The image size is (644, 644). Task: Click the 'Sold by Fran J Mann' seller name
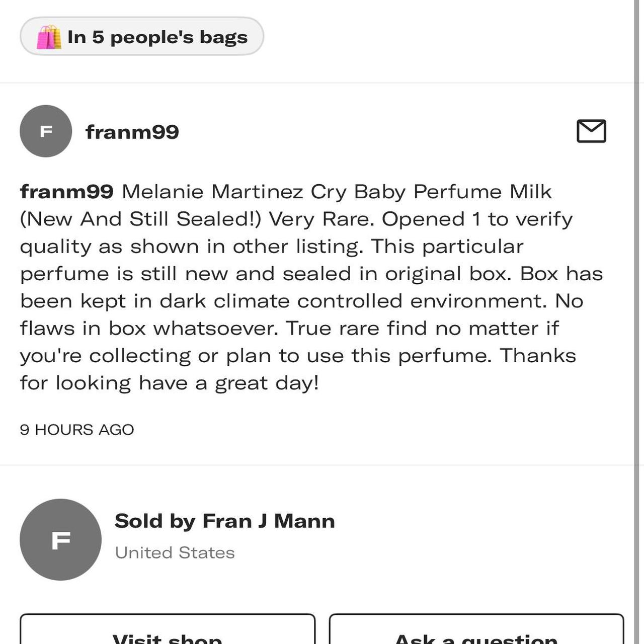pyautogui.click(x=225, y=521)
